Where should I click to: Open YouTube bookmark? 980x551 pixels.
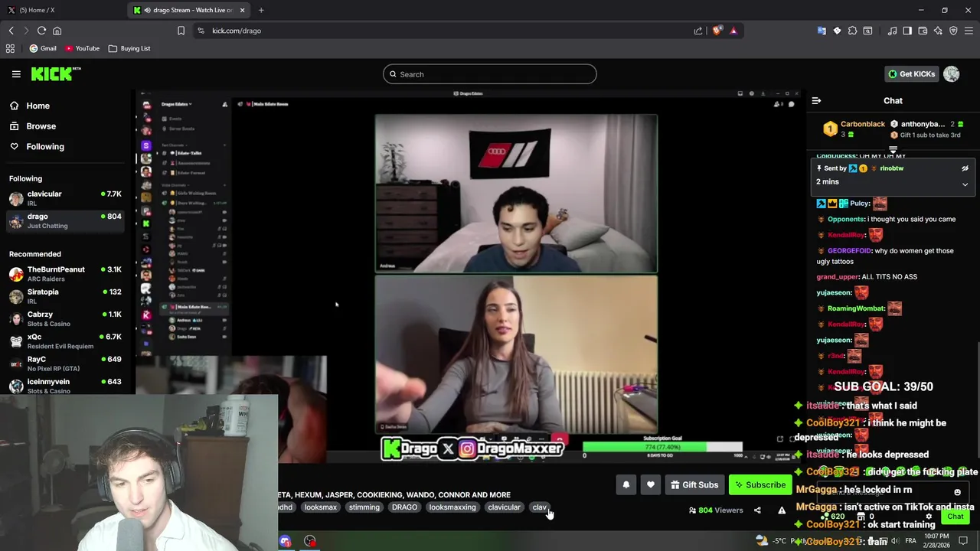pyautogui.click(x=82, y=48)
